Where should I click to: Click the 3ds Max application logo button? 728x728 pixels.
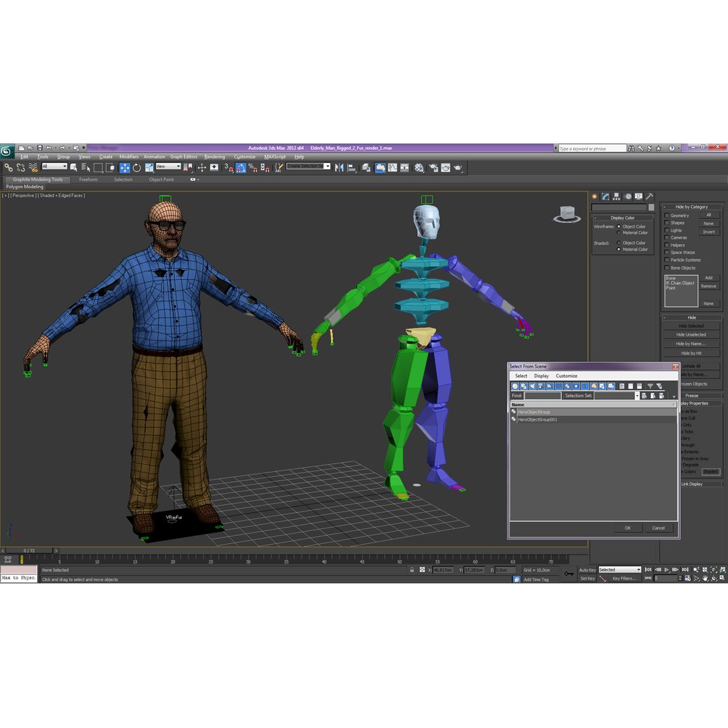(7, 151)
